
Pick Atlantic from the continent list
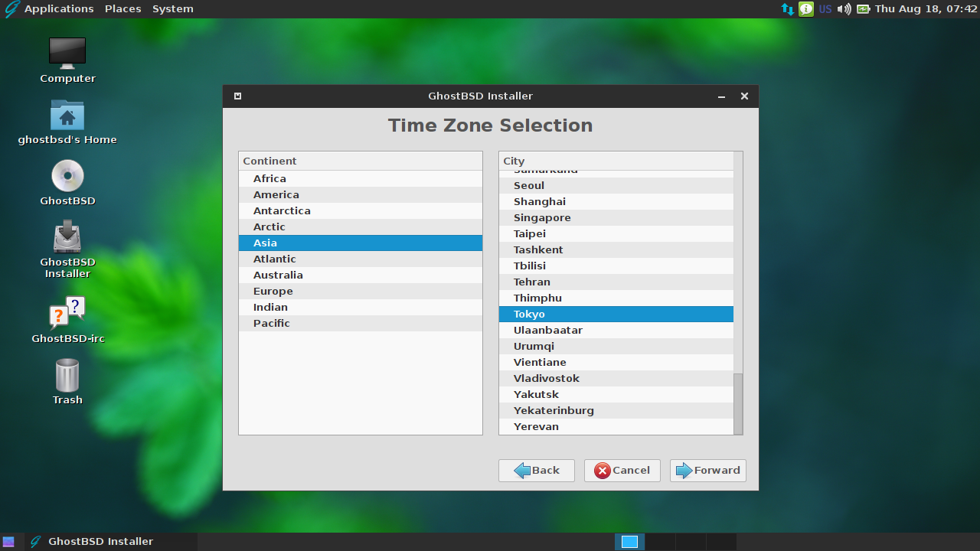[361, 259]
